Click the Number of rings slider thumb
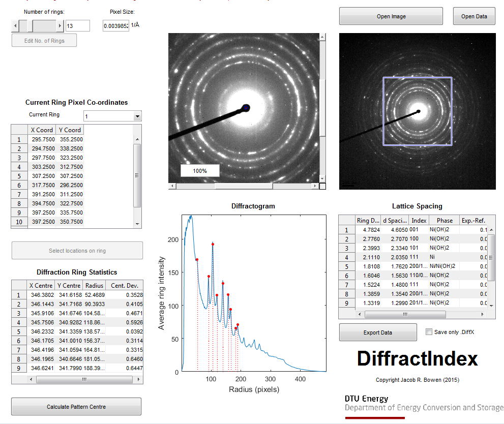This screenshot has width=504, height=424. [x=30, y=26]
